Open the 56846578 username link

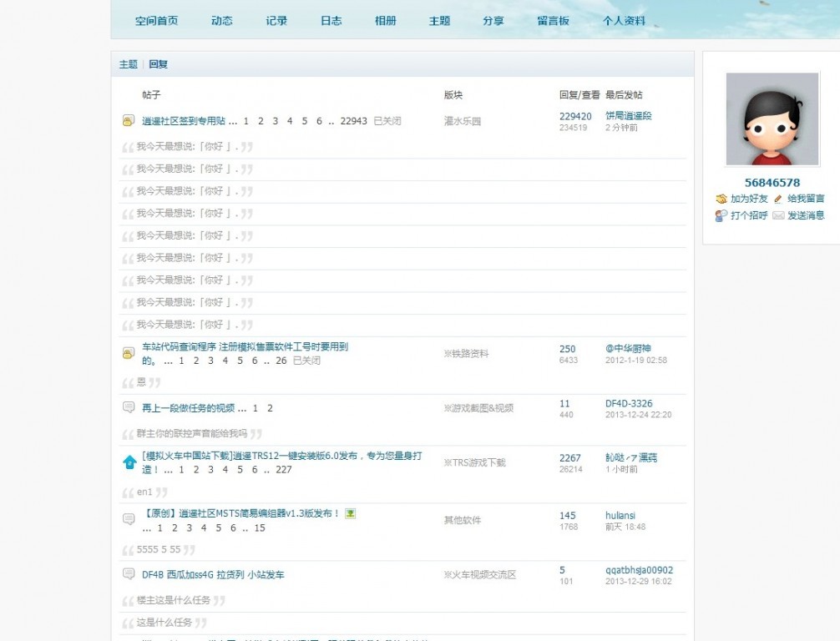(772, 182)
